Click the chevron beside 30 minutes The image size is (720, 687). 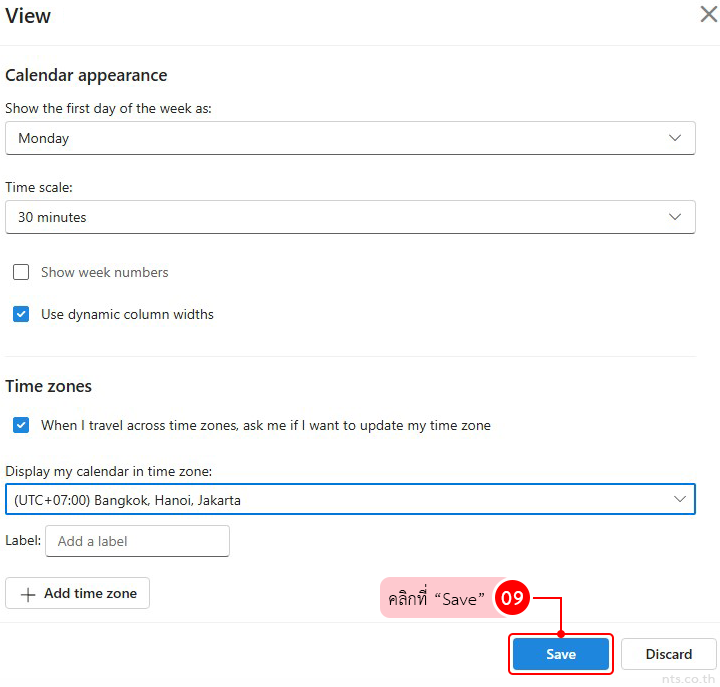(x=675, y=217)
